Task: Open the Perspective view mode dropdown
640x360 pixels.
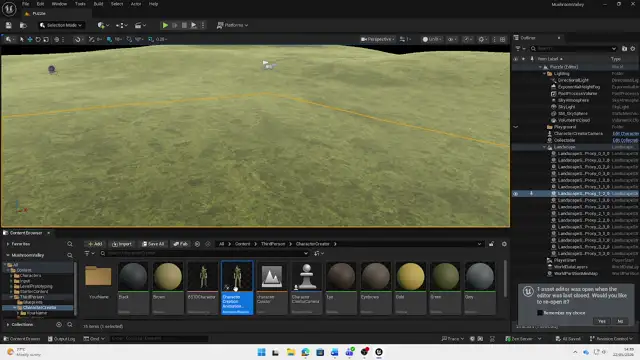Action: [x=378, y=39]
